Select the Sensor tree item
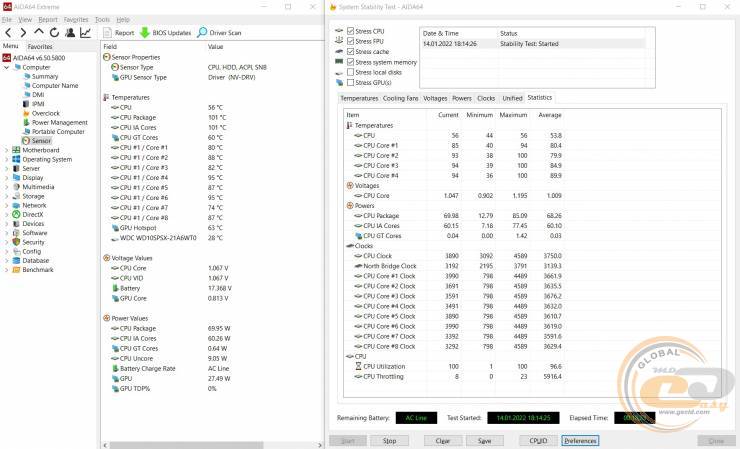 click(x=41, y=141)
